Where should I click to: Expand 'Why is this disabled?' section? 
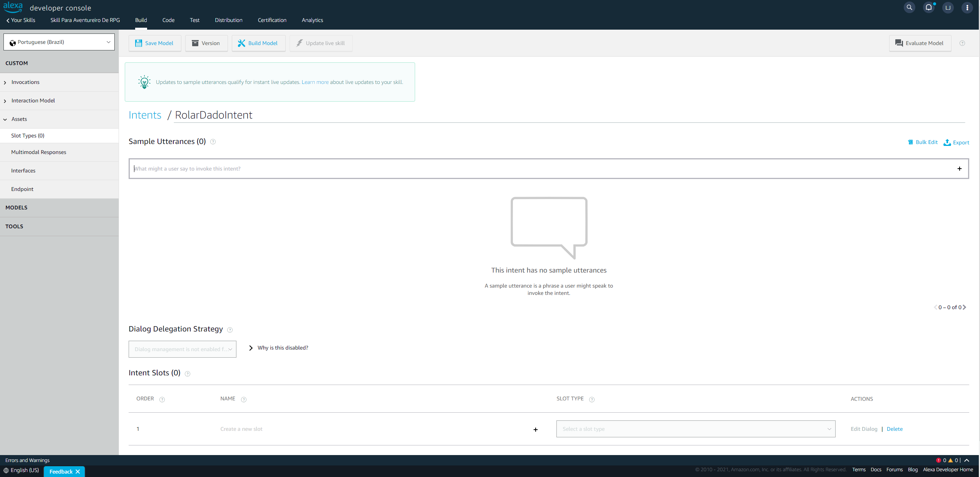click(x=251, y=348)
